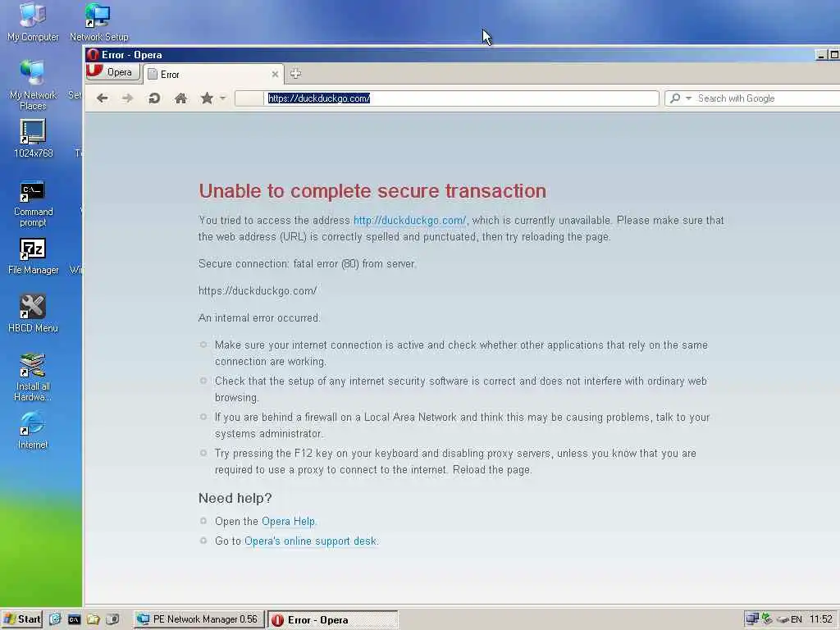Expand the bookmarks star dropdown arrow

(x=223, y=98)
